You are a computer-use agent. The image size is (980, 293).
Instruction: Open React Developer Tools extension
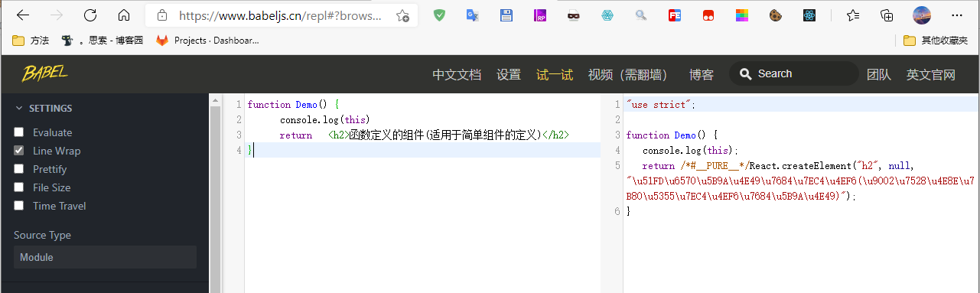pyautogui.click(x=809, y=15)
